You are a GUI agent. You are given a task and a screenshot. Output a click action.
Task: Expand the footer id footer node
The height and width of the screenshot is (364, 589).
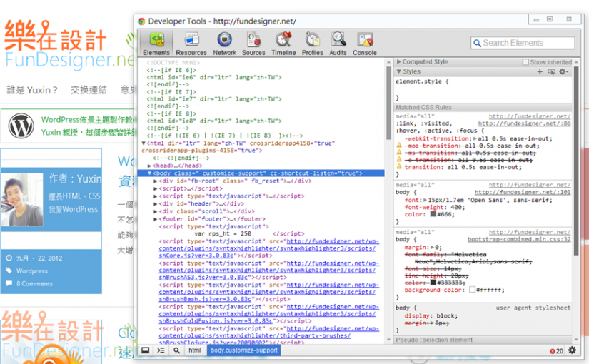point(155,219)
